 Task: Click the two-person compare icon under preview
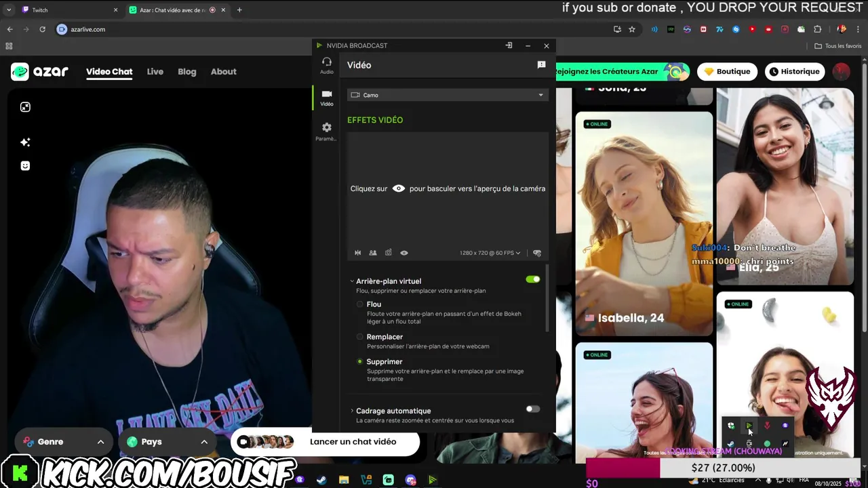373,253
